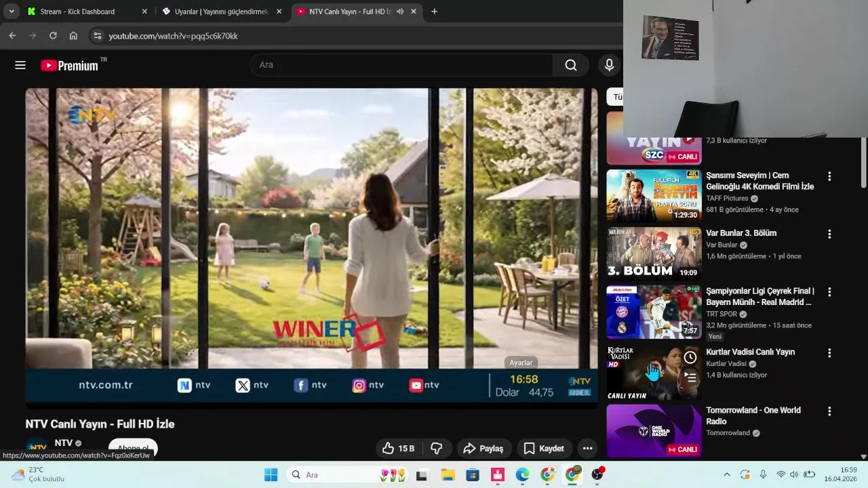Image resolution: width=868 pixels, height=488 pixels.
Task: Open Microsoft Edge from taskbar
Action: (x=522, y=474)
